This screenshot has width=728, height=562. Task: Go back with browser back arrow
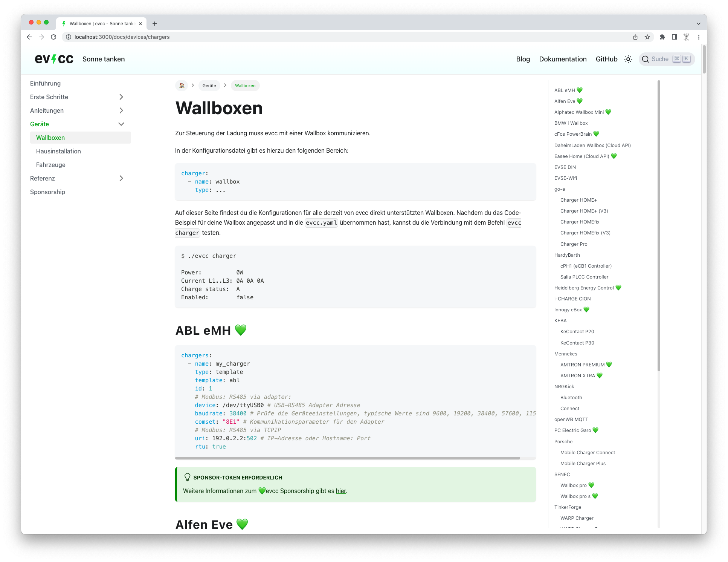(x=29, y=37)
